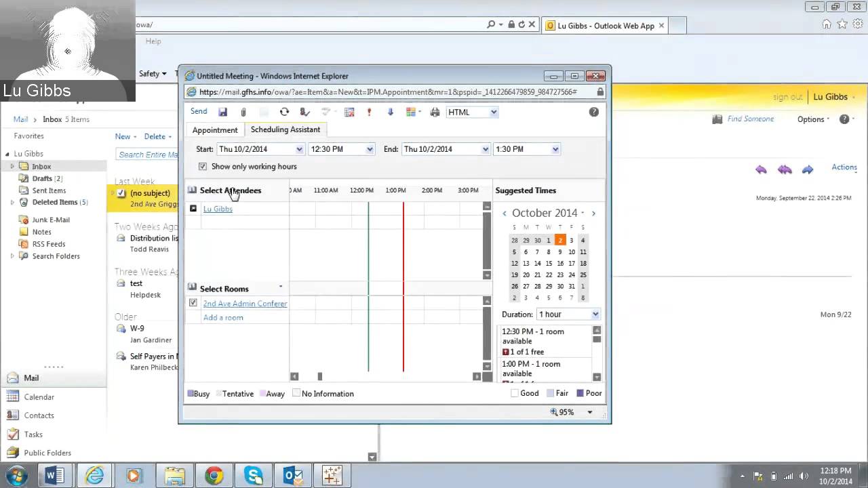Uncheck 2nd Ave Admin Conference room checkbox
Screen dimensions: 868x488
pyautogui.click(x=193, y=303)
